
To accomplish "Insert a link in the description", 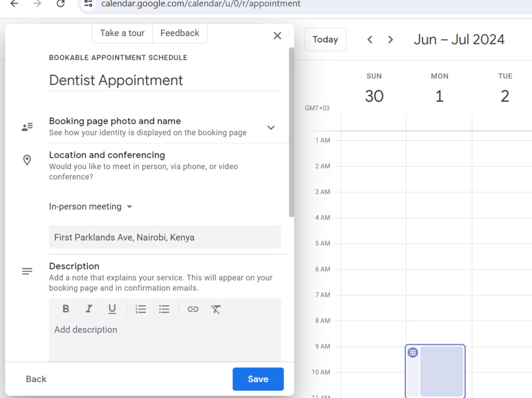I will pyautogui.click(x=193, y=309).
